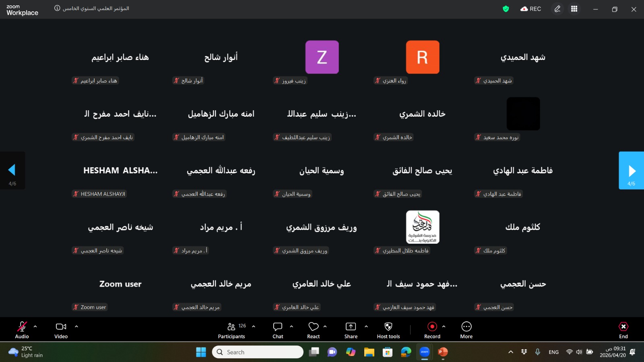Screen dimensions: 644x362
Task: Go to previous participants page
Action: 12,171
